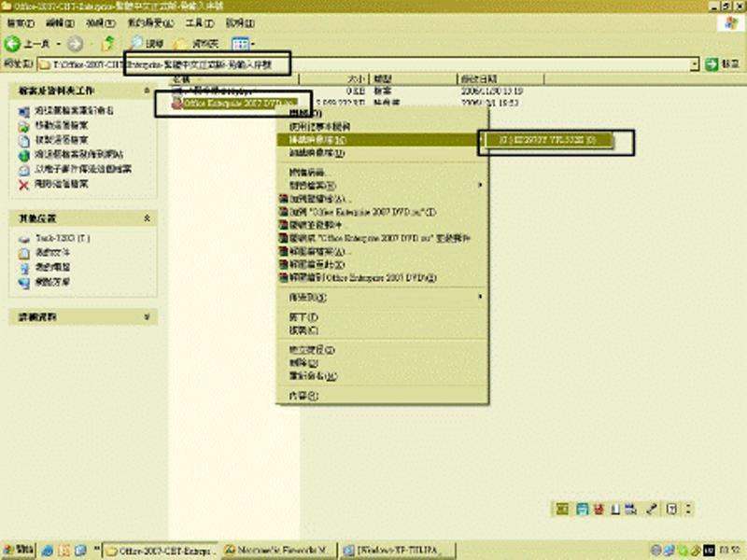This screenshot has height=560, width=747.
Task: Open the View menu in Explorer
Action: click(101, 22)
